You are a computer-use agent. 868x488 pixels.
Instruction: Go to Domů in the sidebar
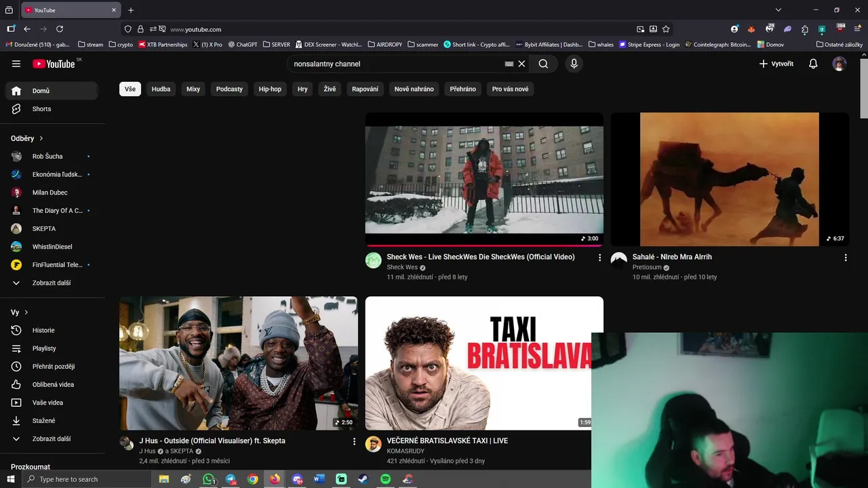52,91
